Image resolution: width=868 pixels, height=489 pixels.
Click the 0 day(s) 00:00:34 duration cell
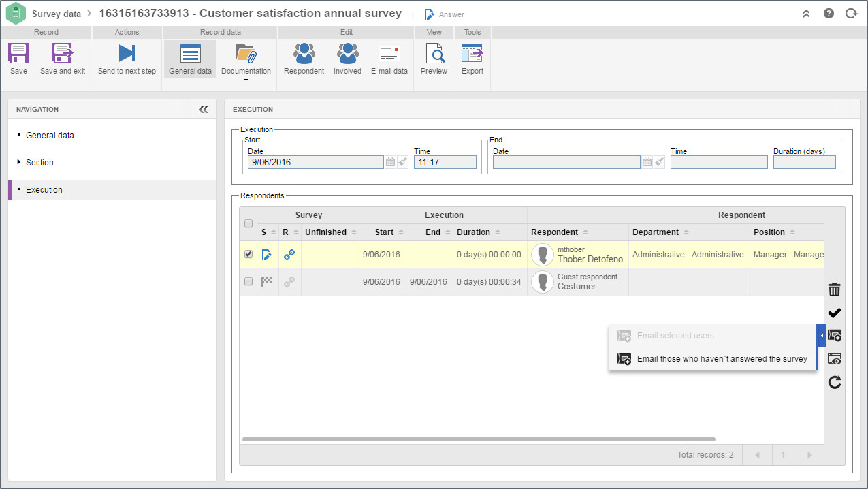click(x=489, y=282)
